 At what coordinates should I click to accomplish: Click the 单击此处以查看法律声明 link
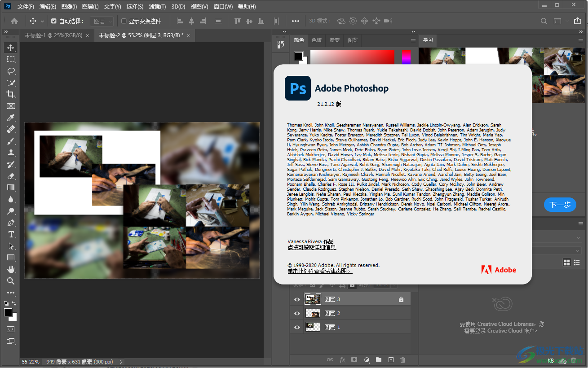point(320,271)
